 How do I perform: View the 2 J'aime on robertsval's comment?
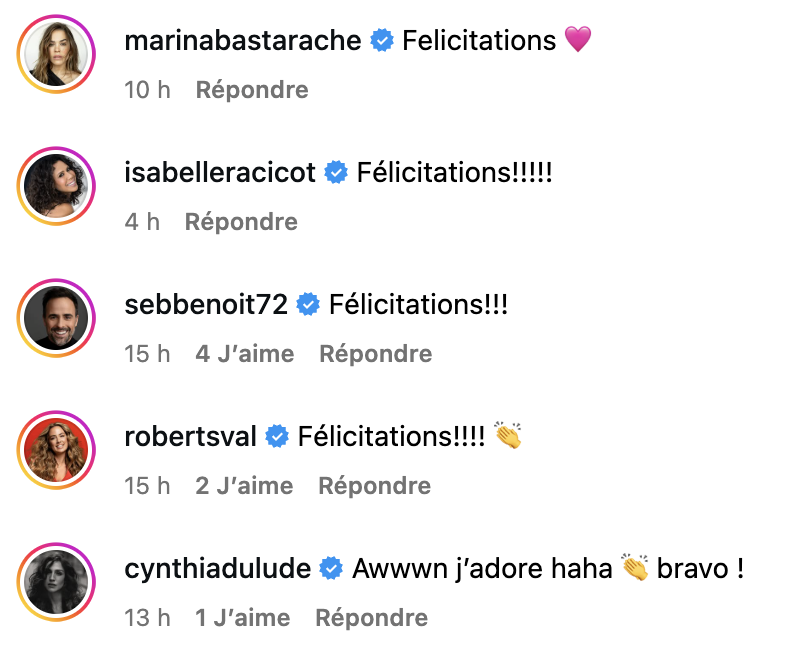point(244,486)
